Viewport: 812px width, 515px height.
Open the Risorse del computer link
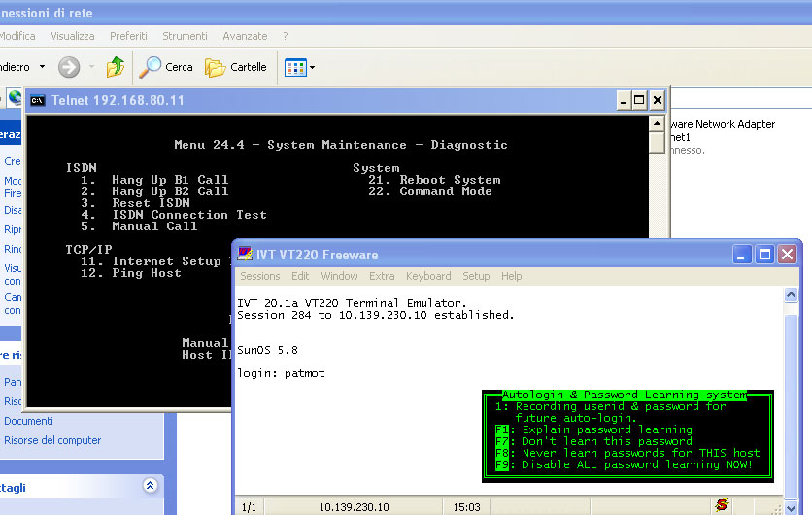click(52, 440)
